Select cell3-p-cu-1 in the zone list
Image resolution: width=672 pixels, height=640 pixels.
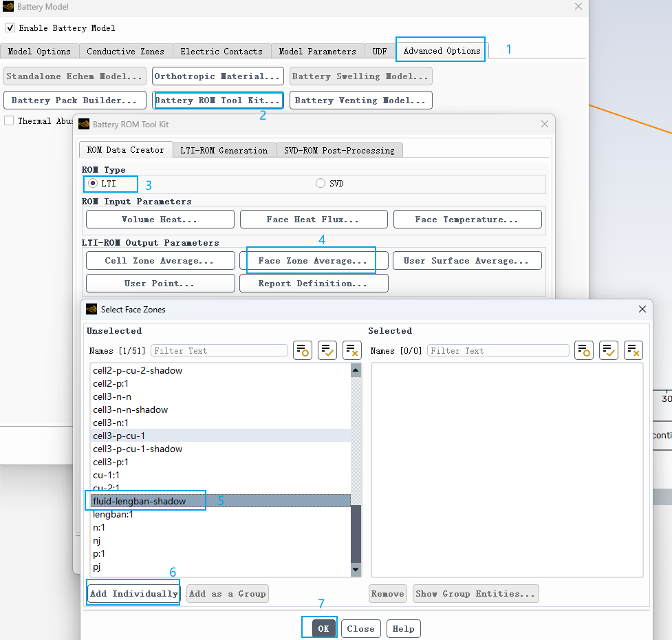[119, 436]
